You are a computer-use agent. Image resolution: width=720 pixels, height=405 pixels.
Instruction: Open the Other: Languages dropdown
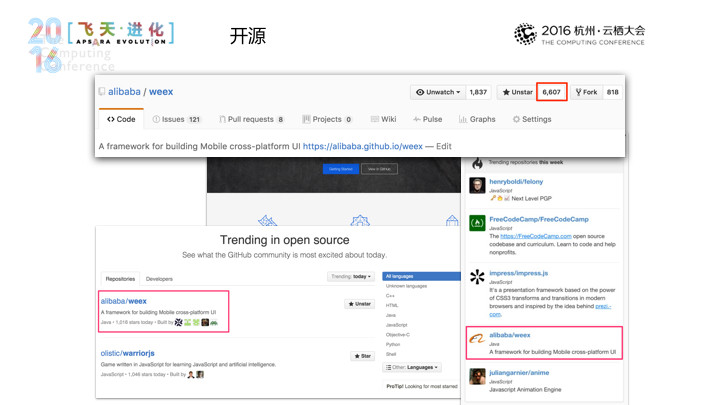point(412,367)
